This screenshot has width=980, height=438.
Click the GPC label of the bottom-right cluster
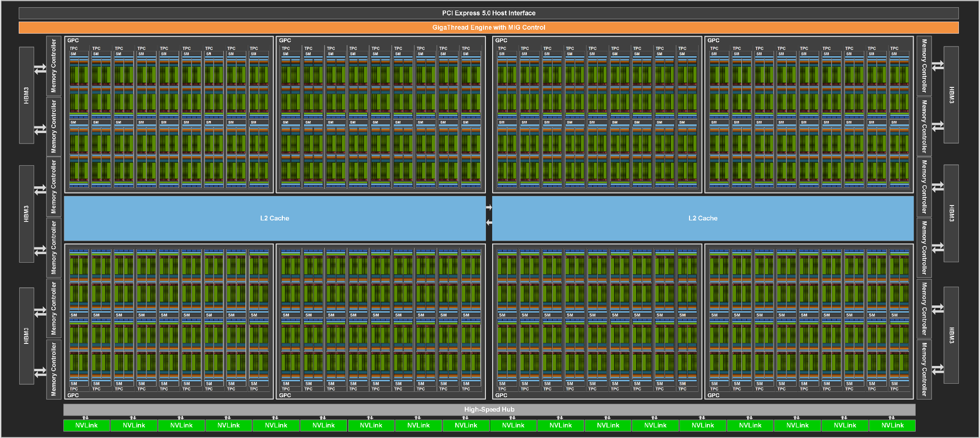(713, 395)
